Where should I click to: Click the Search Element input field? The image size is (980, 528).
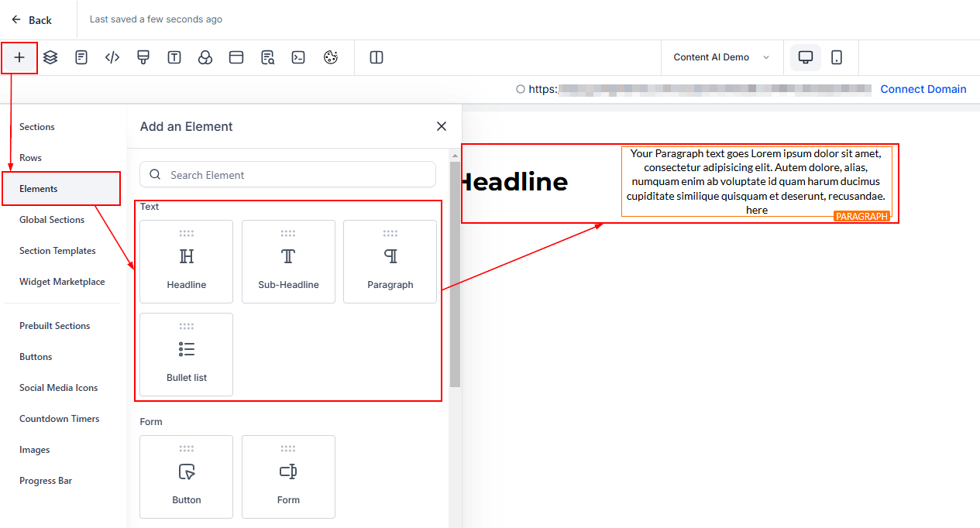coord(287,175)
